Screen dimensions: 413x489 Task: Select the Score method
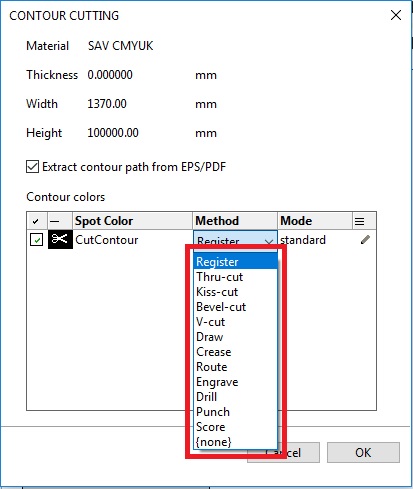[x=235, y=427]
